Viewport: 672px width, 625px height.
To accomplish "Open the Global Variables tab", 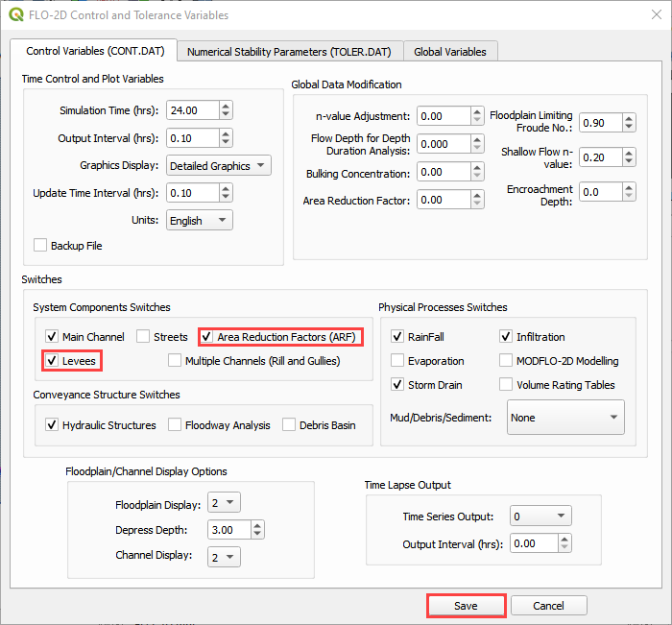I will 450,51.
